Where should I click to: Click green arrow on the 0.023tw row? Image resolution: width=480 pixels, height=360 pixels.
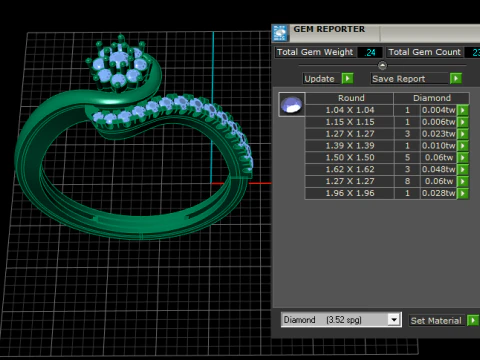tap(463, 134)
